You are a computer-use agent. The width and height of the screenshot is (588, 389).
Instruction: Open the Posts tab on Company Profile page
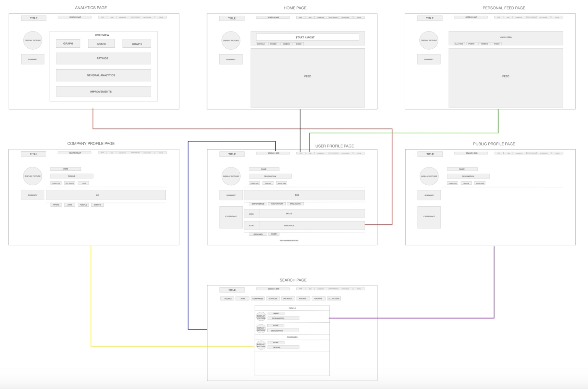pyautogui.click(x=56, y=205)
